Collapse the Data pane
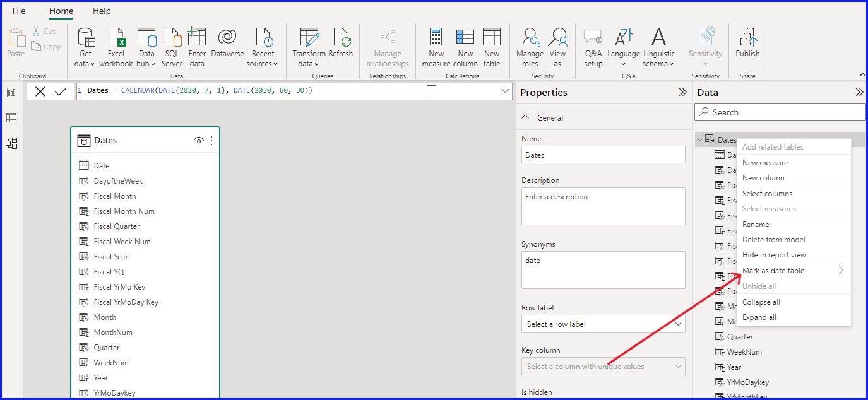The height and width of the screenshot is (400, 868). click(x=859, y=92)
